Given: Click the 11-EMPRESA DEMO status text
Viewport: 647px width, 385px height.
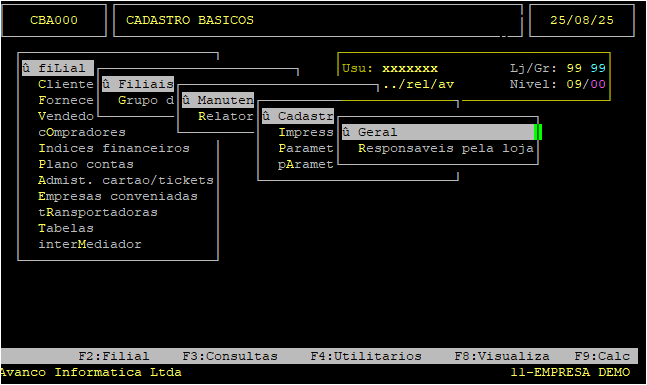Looking at the screenshot, I should (570, 372).
